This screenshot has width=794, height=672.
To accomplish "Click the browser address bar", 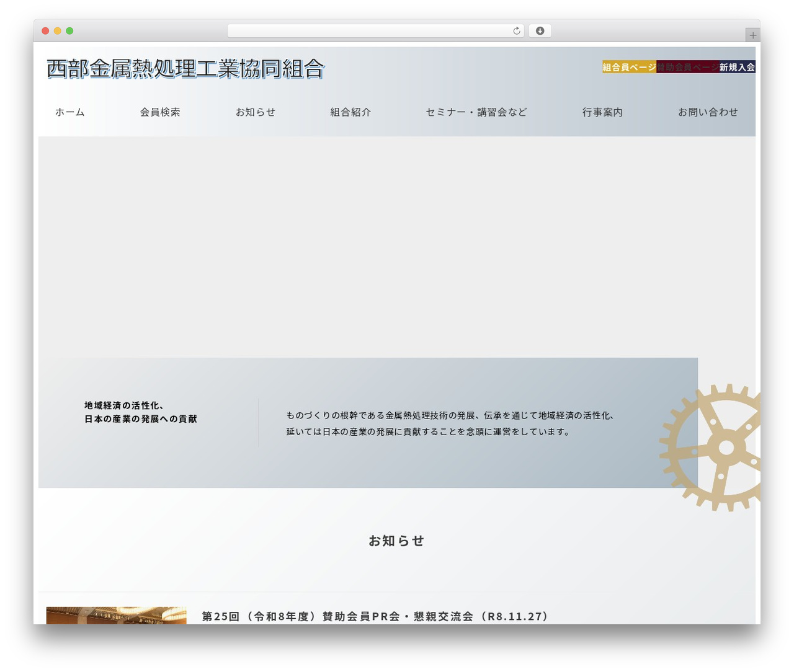I will tap(375, 31).
